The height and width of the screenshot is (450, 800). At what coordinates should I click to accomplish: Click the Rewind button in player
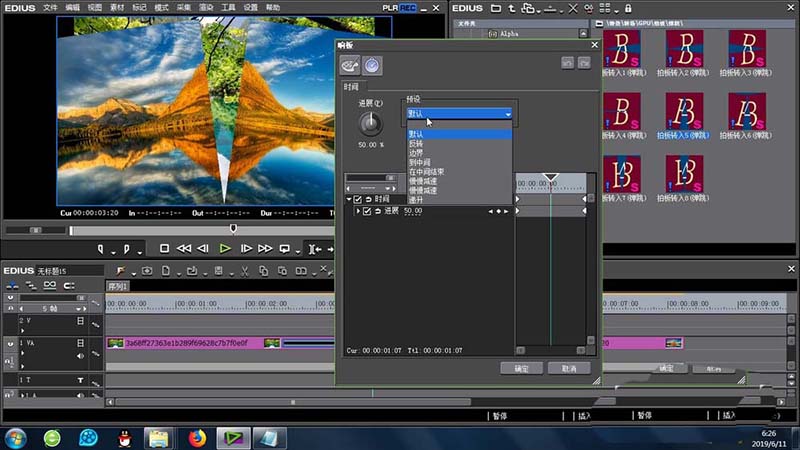tap(184, 248)
